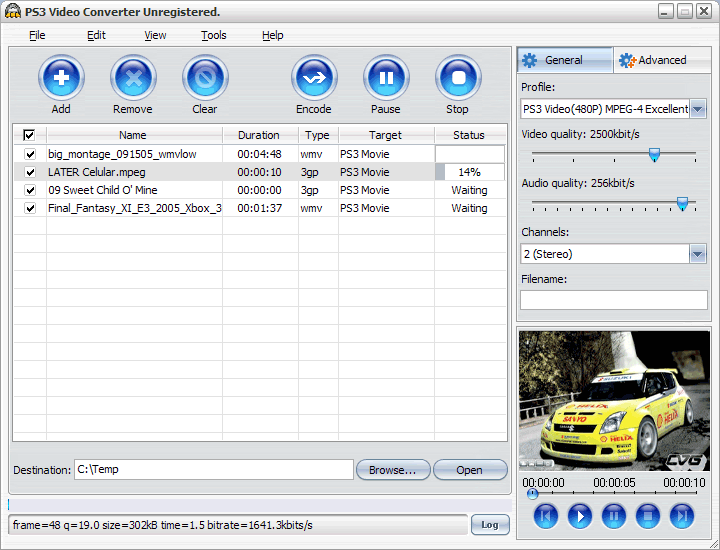Click the Browse... button
Screen dimensions: 720x550
(x=393, y=470)
